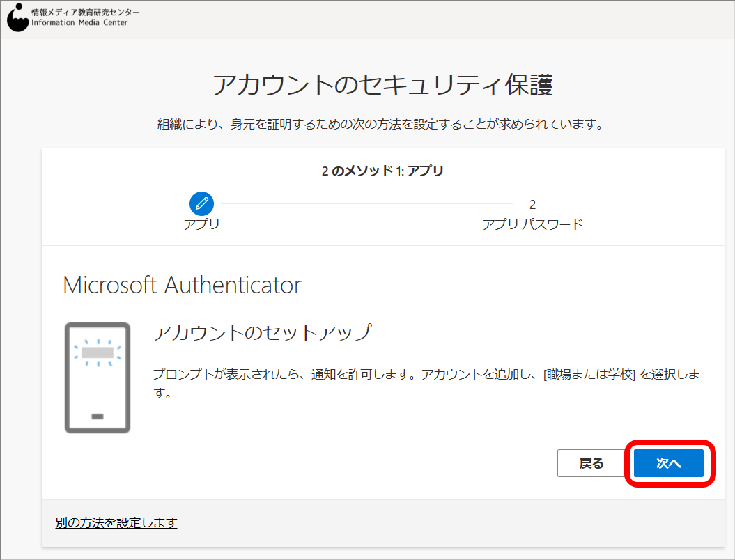
Task: Click the step number 2 indicator
Action: coord(532,204)
